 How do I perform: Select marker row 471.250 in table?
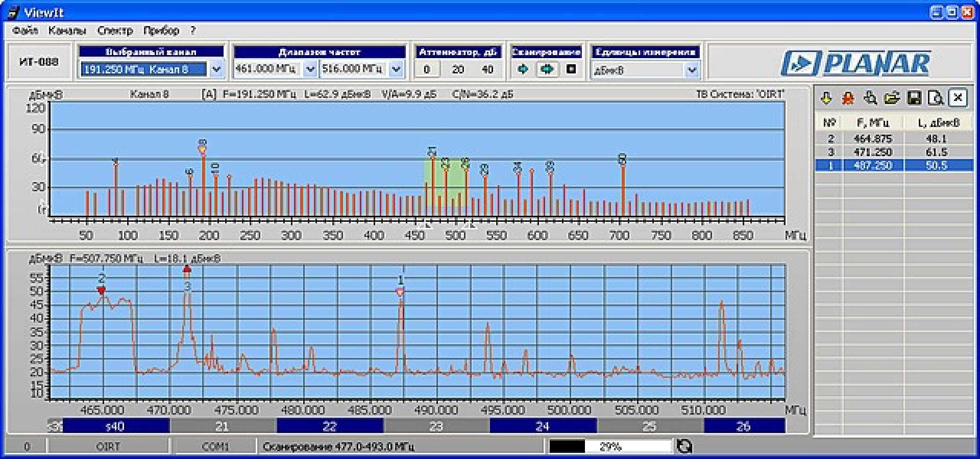pos(894,152)
